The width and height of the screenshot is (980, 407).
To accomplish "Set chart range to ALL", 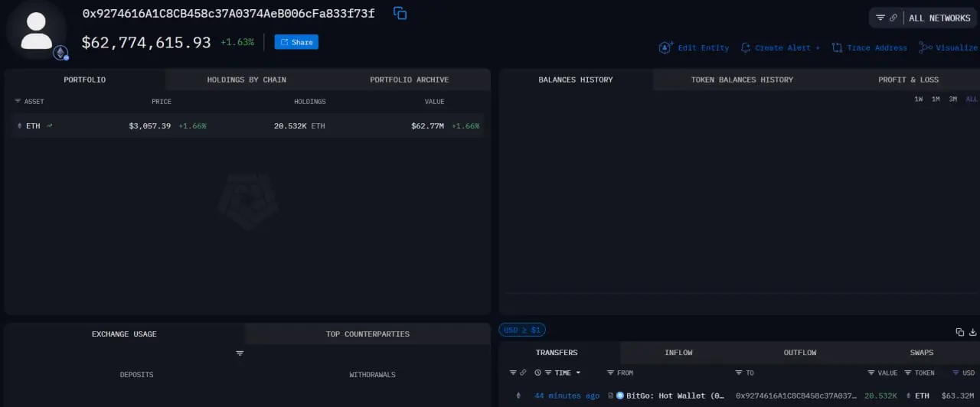I will [x=972, y=99].
